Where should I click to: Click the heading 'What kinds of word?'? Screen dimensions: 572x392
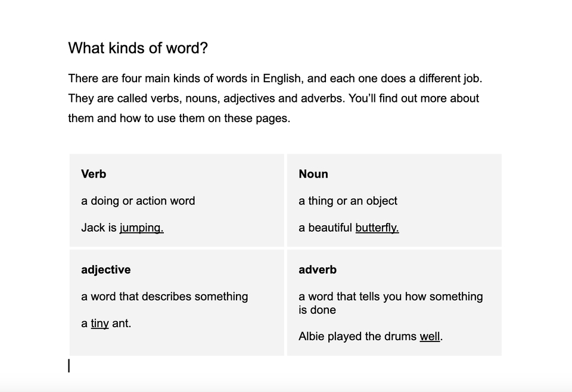(138, 48)
